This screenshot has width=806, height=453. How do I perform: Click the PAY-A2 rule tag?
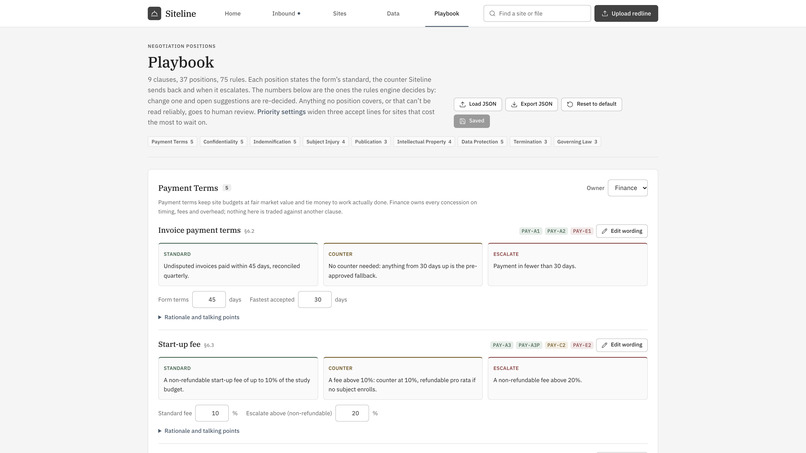556,231
